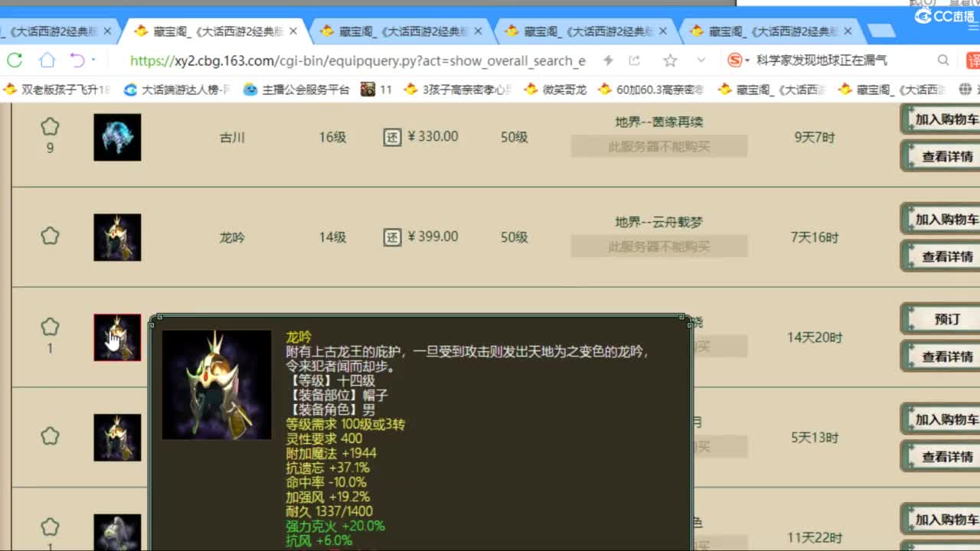View details in the 5天13时 row
The width and height of the screenshot is (980, 551).
pos(942,457)
